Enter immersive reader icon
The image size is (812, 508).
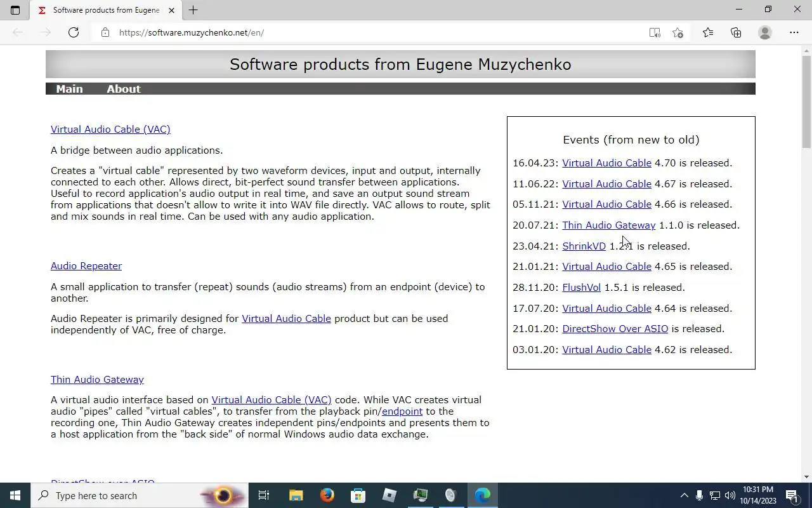655,32
